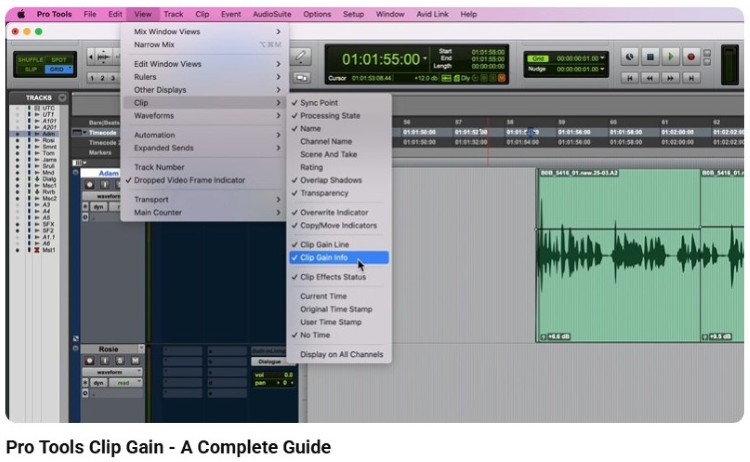The width and height of the screenshot is (750, 462).
Task: Click the linked selection icon right of Pencil tool
Action: [302, 77]
